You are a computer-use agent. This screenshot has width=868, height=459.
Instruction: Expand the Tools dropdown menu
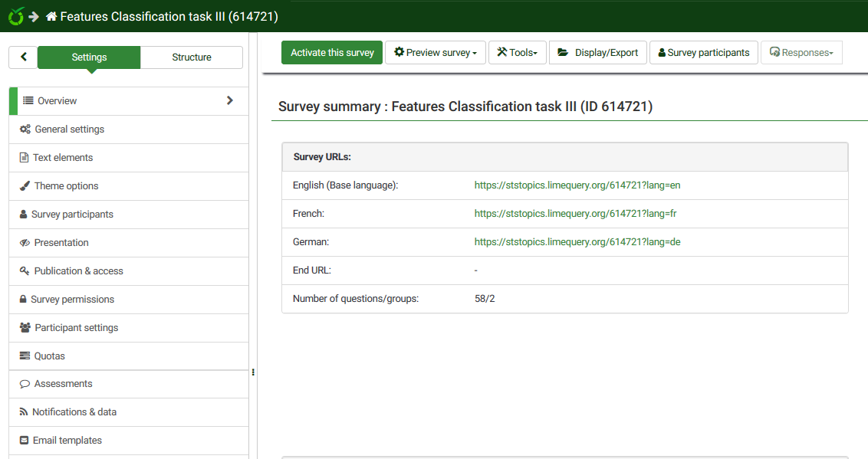coord(517,53)
